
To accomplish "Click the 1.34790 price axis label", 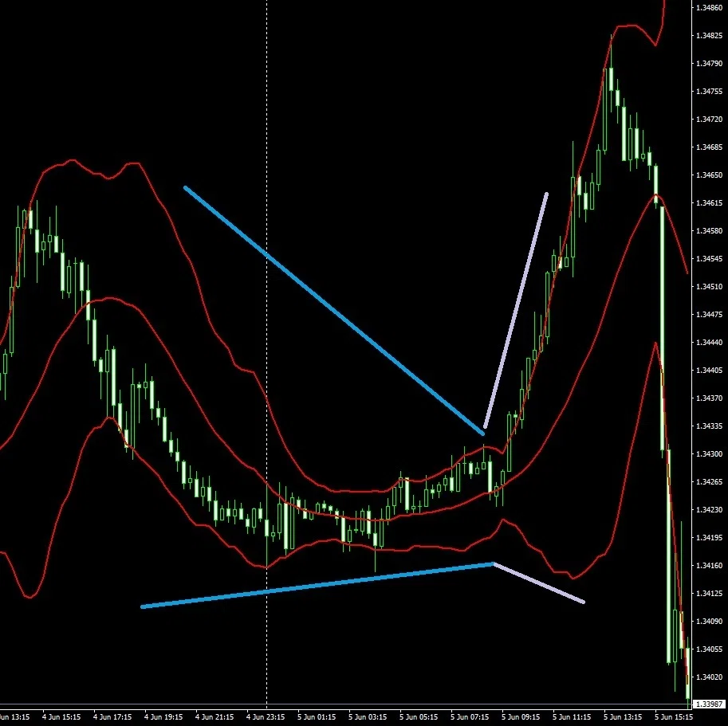I will point(709,63).
